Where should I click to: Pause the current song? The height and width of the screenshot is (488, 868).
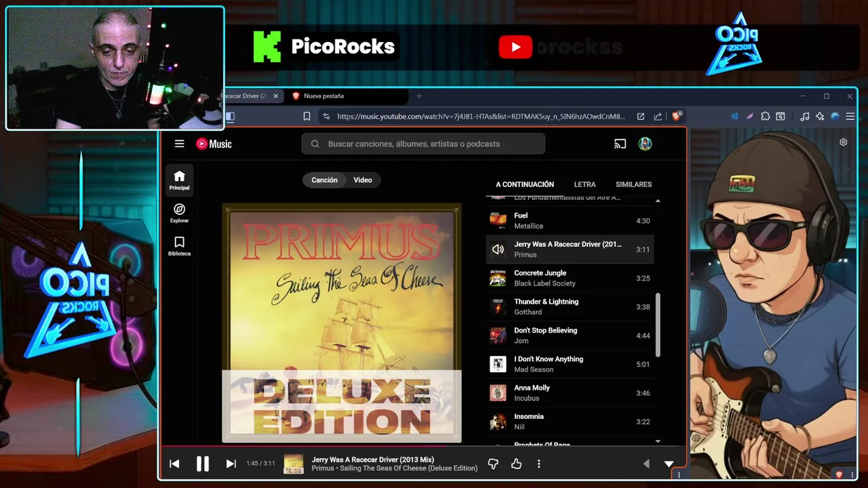pos(202,464)
